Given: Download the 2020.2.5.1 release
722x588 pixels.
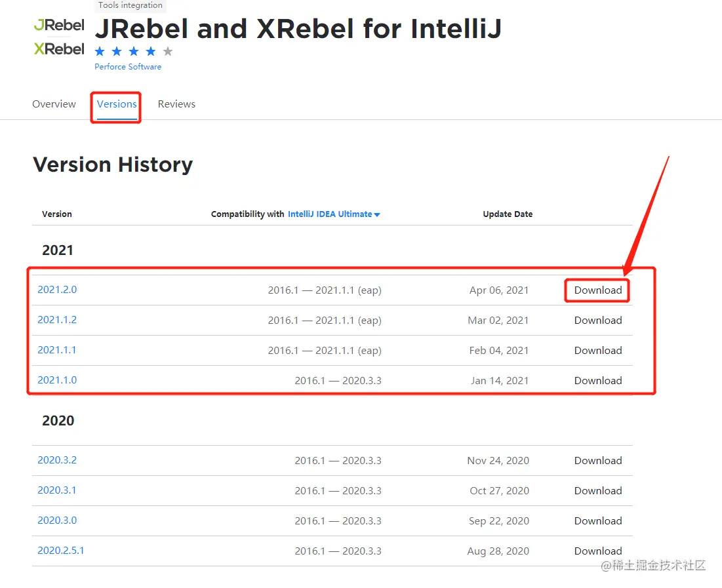Looking at the screenshot, I should (x=598, y=551).
